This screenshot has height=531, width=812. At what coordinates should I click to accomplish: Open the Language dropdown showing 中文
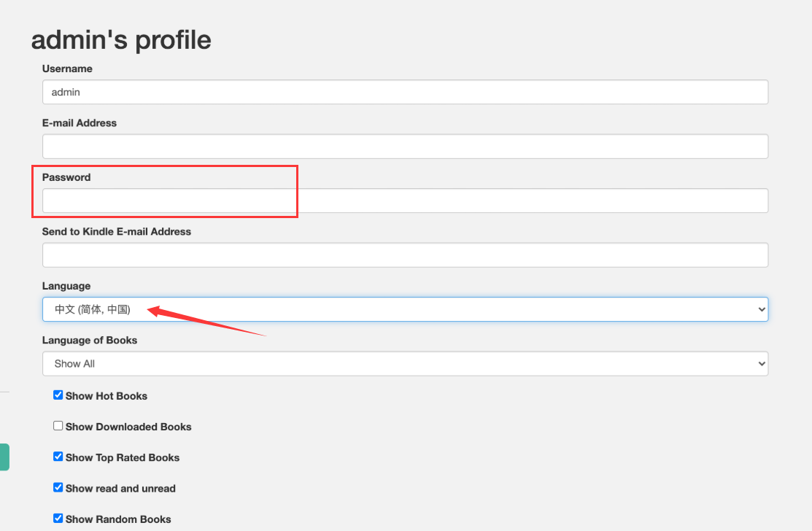(x=405, y=309)
